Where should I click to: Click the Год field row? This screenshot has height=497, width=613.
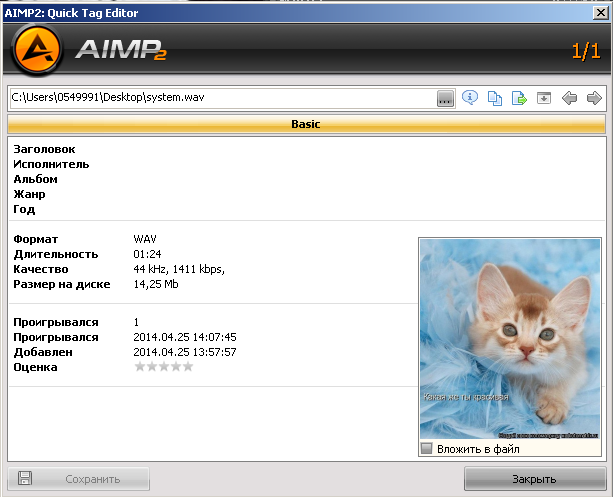tap(306, 209)
